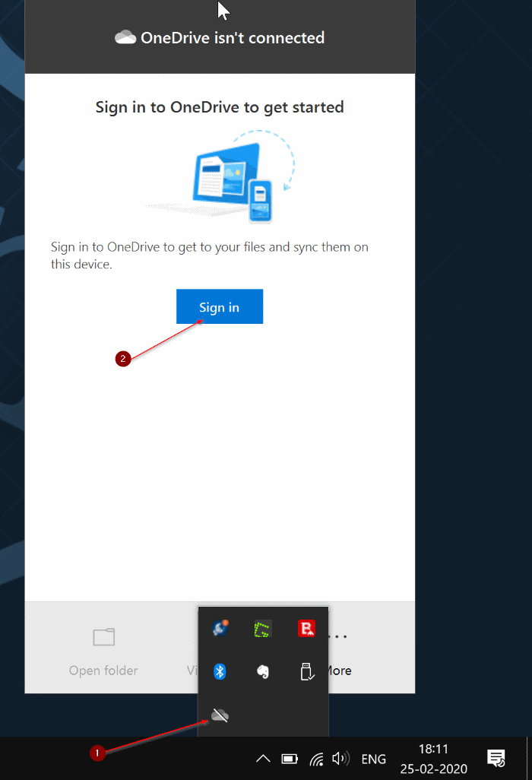Open the clock showing 18:11

coord(433,759)
